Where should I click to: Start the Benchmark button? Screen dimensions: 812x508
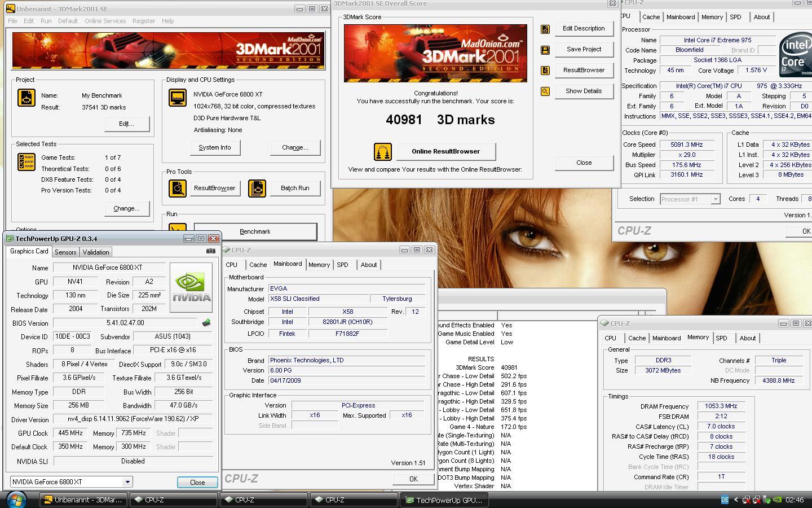tap(255, 231)
